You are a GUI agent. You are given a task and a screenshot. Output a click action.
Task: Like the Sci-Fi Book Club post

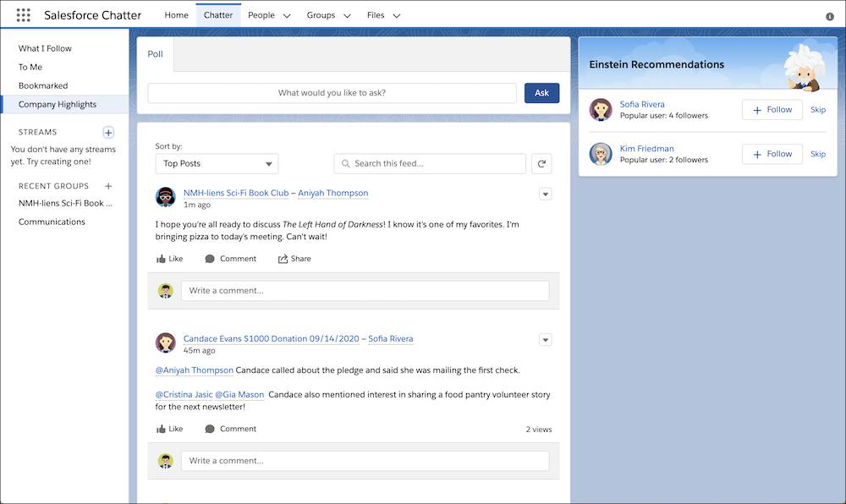click(x=169, y=259)
